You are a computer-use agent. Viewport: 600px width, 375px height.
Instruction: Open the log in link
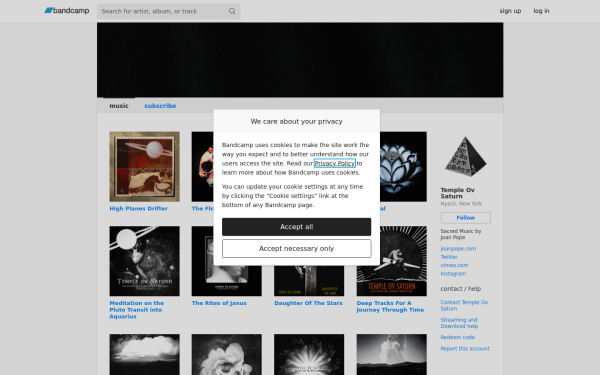541,11
